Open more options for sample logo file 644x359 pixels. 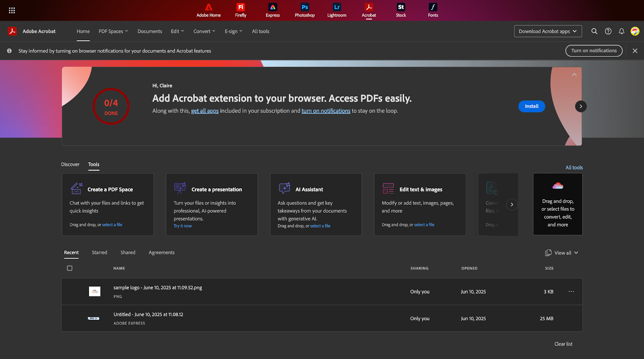coord(571,291)
